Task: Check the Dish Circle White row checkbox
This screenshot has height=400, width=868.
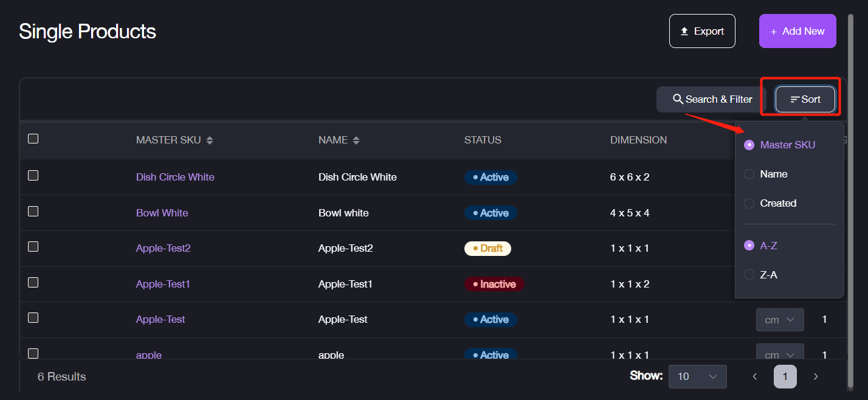Action: (33, 176)
